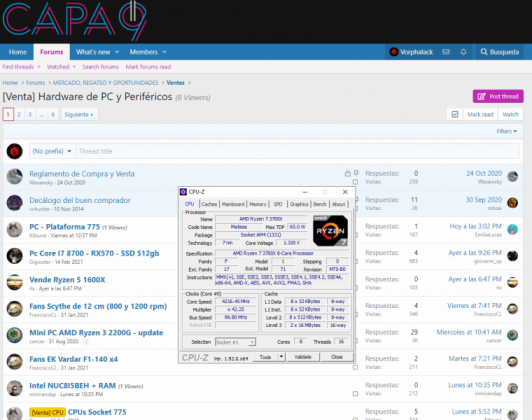This screenshot has width=532, height=420.
Task: Open the Home navigation item
Action: 18,52
